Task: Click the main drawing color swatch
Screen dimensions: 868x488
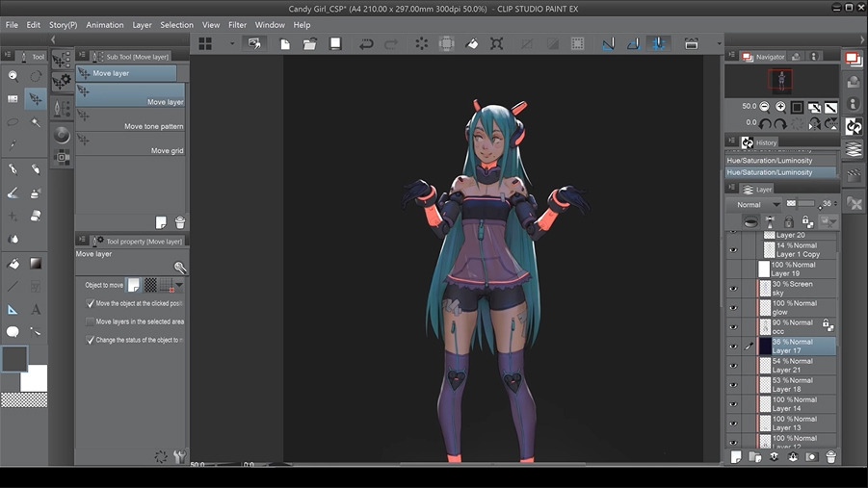Action: [x=14, y=359]
